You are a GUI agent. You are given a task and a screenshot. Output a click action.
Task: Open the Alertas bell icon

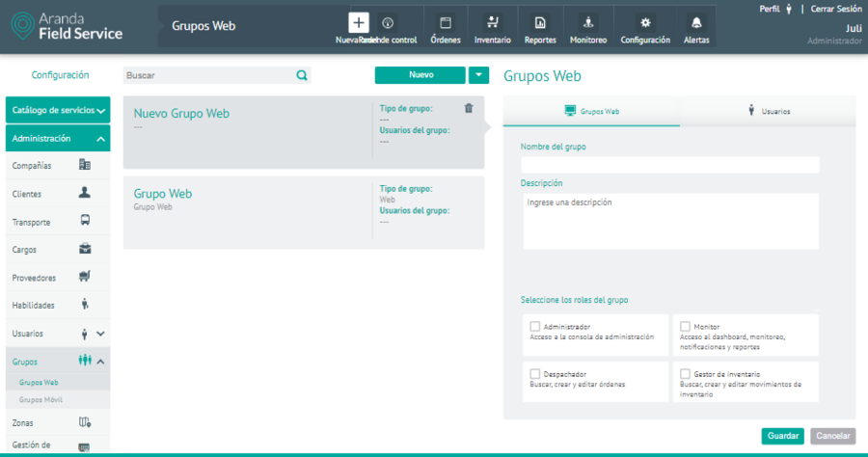click(x=695, y=23)
